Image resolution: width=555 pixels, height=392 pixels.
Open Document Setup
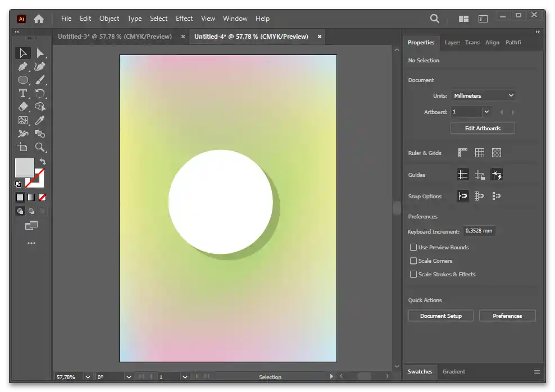(440, 316)
